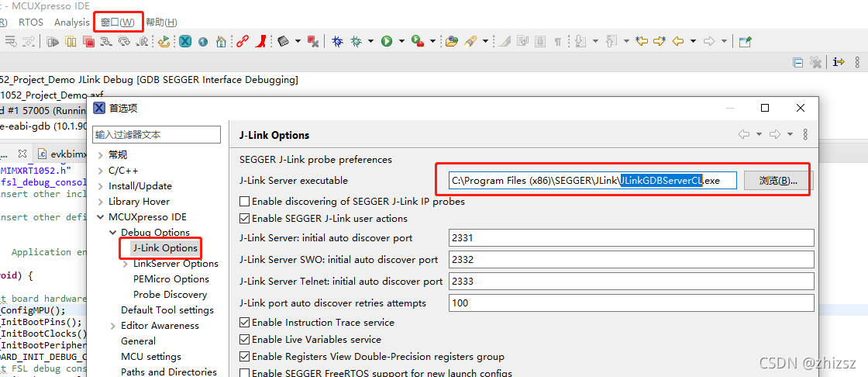Enable discovering of SEGGER J-Link IP probes
The width and height of the screenshot is (868, 377).
(x=244, y=201)
